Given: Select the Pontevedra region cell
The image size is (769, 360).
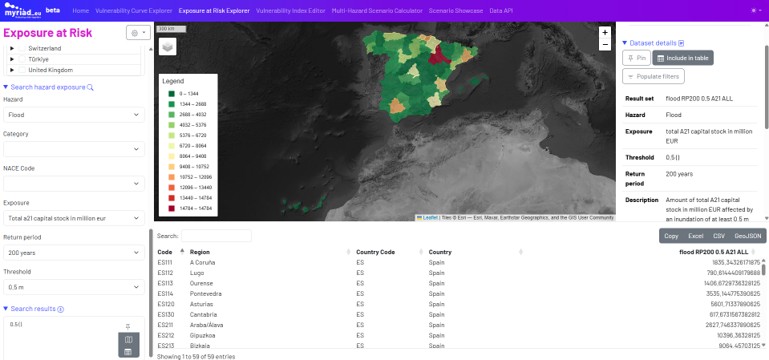Looking at the screenshot, I should 205,294.
